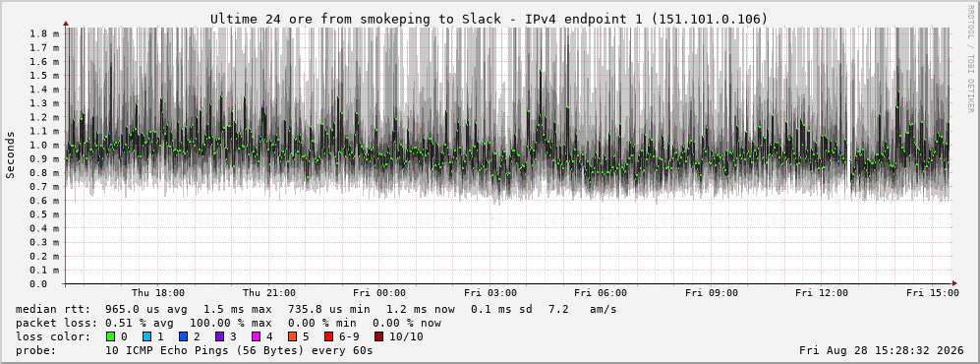Click the RRDTOOL / TOBI OETIKER watermark
Viewport: 980px width, 364px height.
[970, 58]
